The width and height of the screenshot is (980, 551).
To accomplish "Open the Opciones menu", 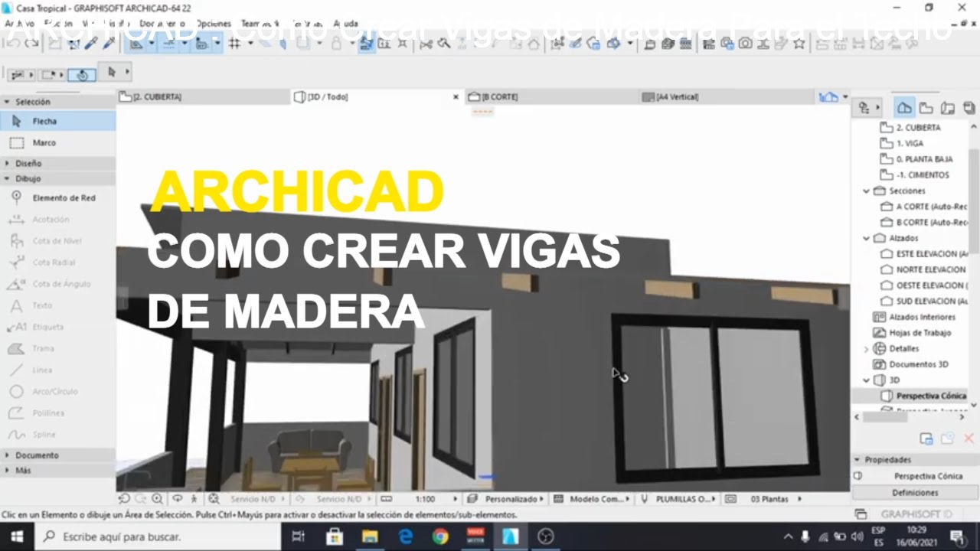I will point(214,24).
